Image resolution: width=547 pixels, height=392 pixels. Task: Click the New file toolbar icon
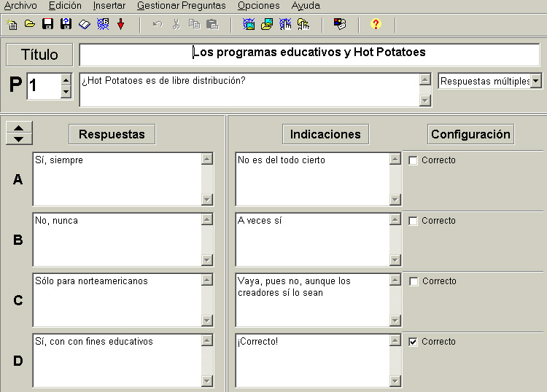12,24
